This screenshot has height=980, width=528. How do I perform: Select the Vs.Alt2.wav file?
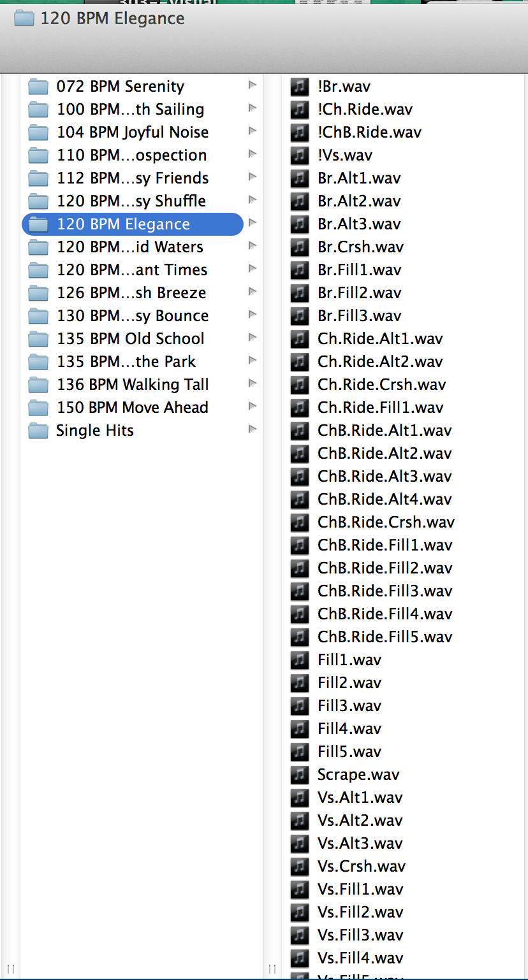(360, 821)
